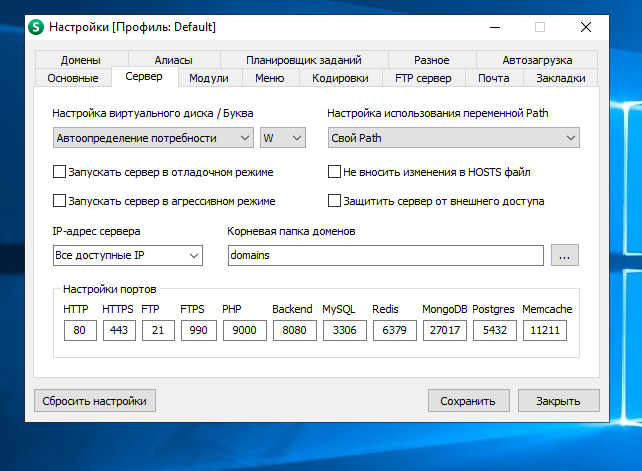642x471 pixels.
Task: Open the FTP сервер tab
Action: (x=422, y=78)
